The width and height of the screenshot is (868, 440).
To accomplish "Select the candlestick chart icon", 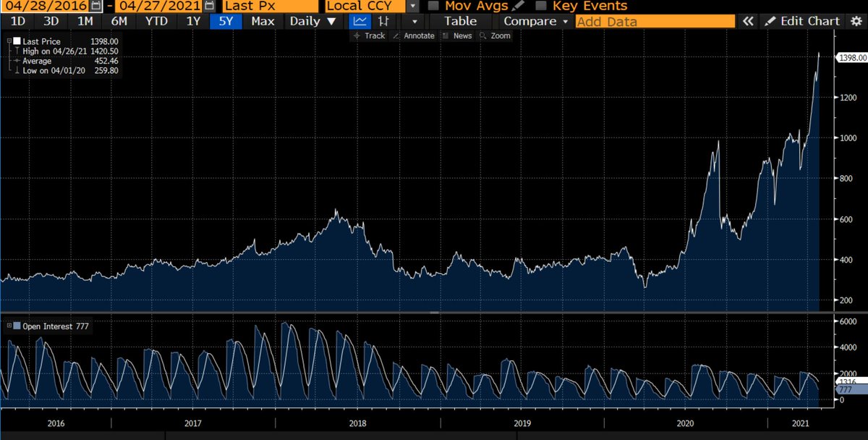I will point(384,21).
